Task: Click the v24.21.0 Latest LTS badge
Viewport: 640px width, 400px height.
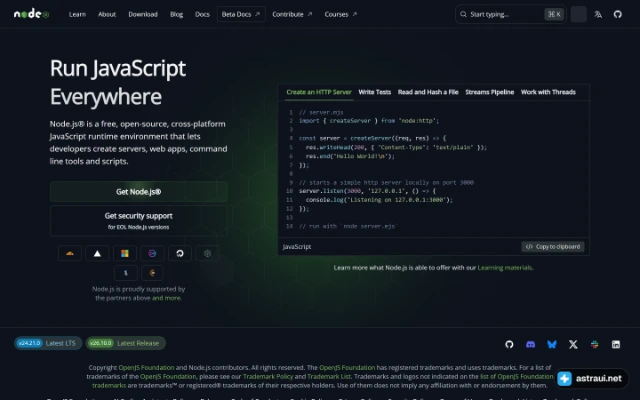Action: (x=48, y=343)
